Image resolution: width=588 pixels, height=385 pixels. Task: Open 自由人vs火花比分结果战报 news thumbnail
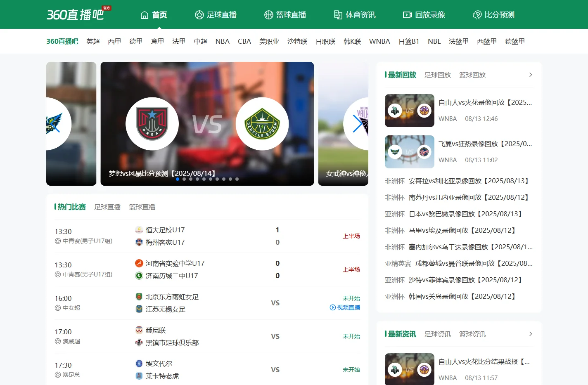click(410, 369)
